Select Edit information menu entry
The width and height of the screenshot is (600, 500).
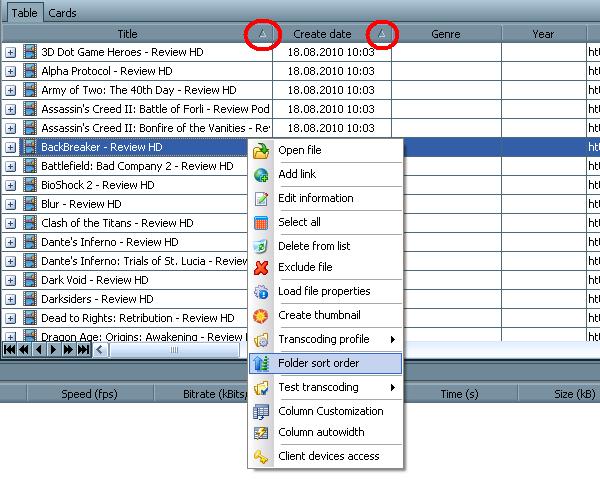(x=315, y=198)
